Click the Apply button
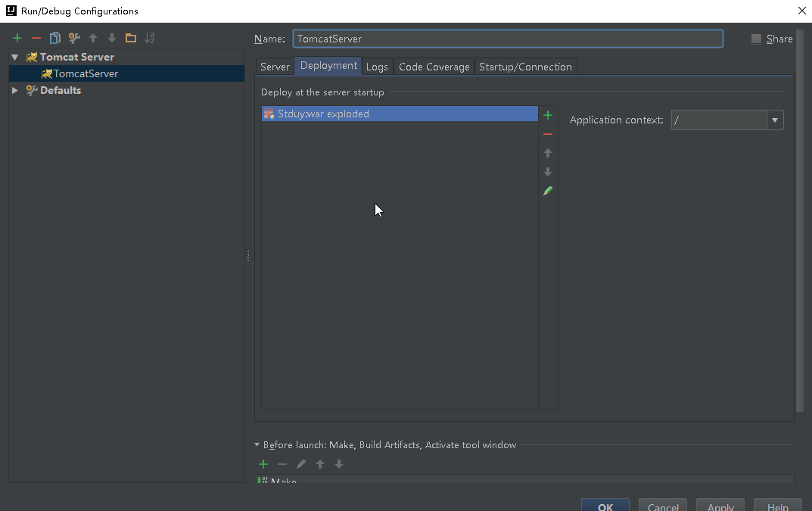Image resolution: width=812 pixels, height=511 pixels. tap(720, 506)
